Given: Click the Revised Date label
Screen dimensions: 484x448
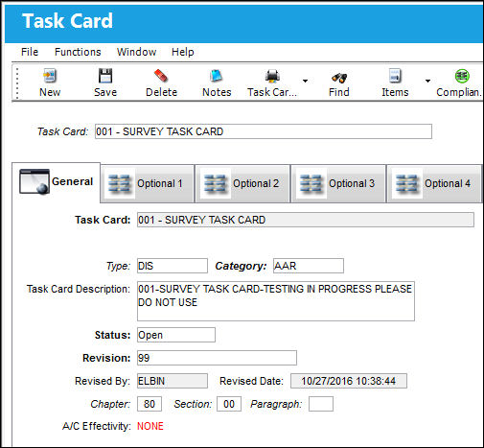Looking at the screenshot, I should [x=251, y=381].
